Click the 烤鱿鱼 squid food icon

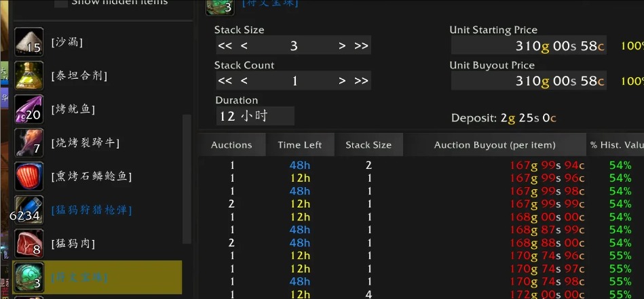click(x=29, y=109)
